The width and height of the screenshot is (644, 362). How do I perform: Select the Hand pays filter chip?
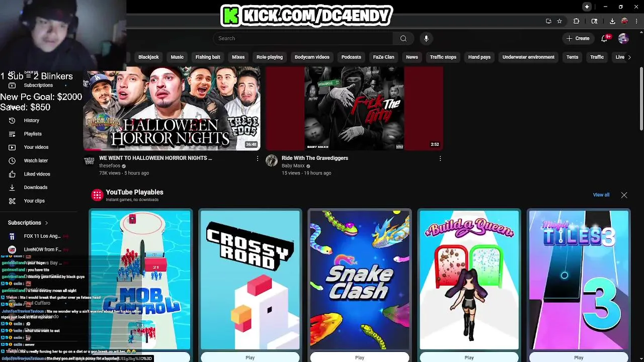[479, 57]
